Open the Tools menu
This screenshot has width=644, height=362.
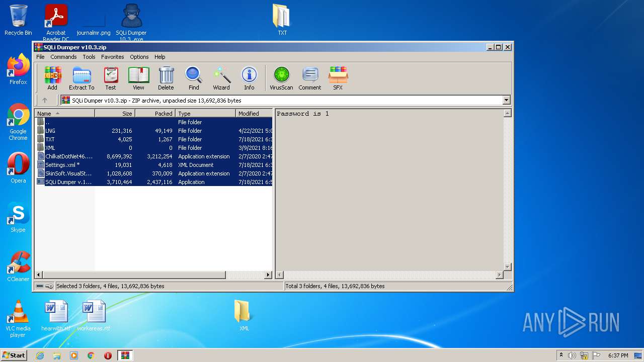pyautogui.click(x=89, y=57)
